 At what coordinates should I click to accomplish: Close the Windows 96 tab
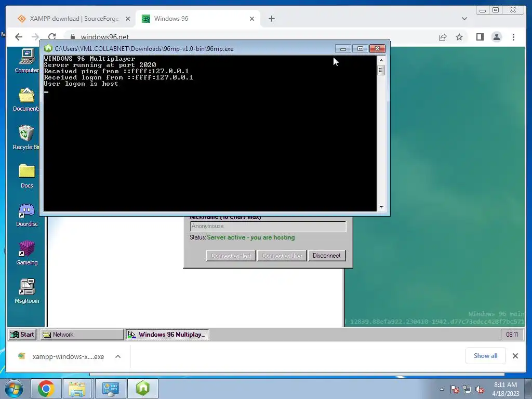[252, 19]
